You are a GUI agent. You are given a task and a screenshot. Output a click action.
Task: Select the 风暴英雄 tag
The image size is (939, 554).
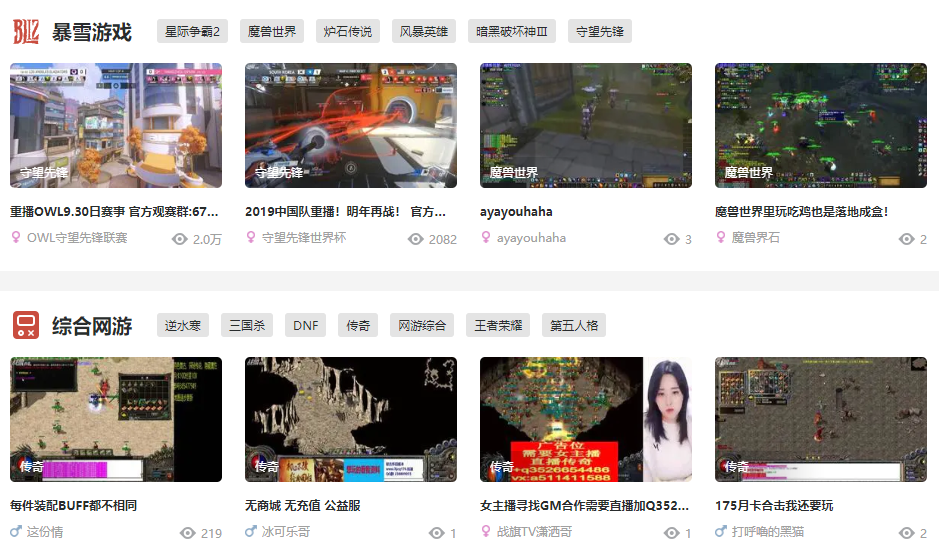click(424, 31)
